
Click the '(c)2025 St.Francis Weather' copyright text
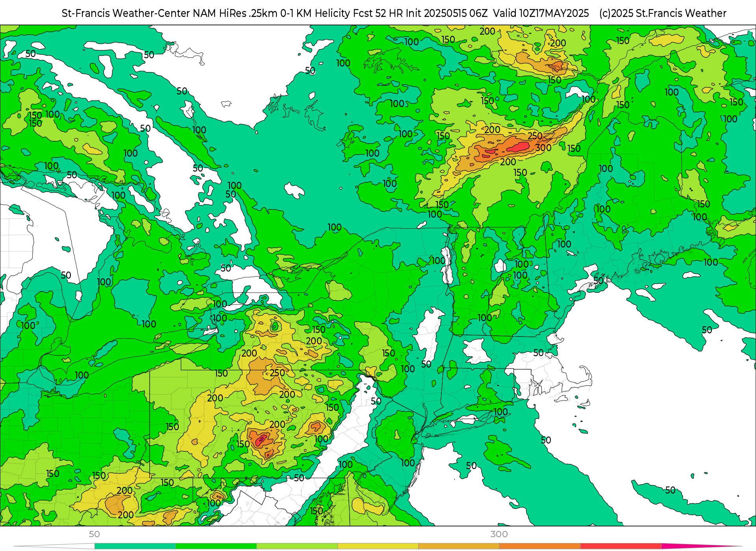[663, 13]
